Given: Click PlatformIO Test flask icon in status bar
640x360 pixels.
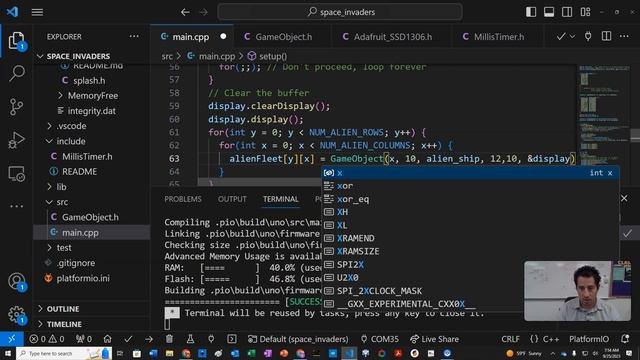Looking at the screenshot, I should tap(190, 339).
